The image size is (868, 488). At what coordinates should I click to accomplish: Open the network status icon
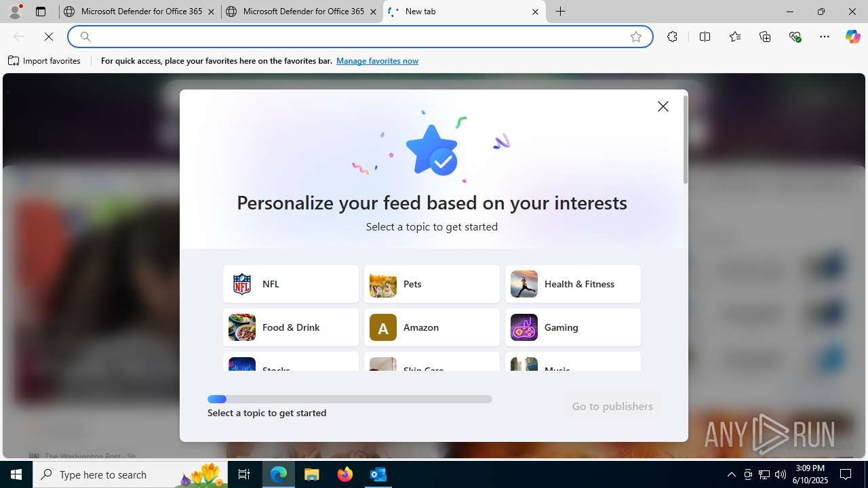pos(764,474)
